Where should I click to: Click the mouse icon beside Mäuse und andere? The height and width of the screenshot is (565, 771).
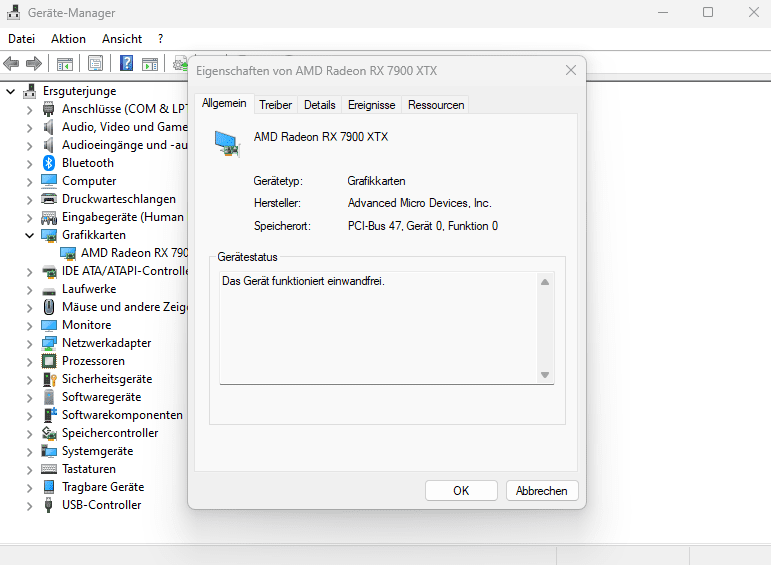[x=49, y=307]
